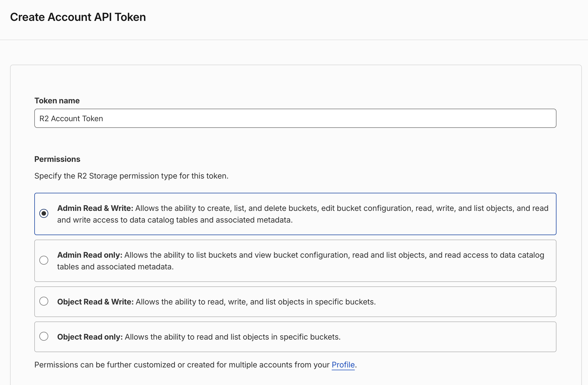The width and height of the screenshot is (588, 385).
Task: Click the Token name input field
Action: click(295, 118)
